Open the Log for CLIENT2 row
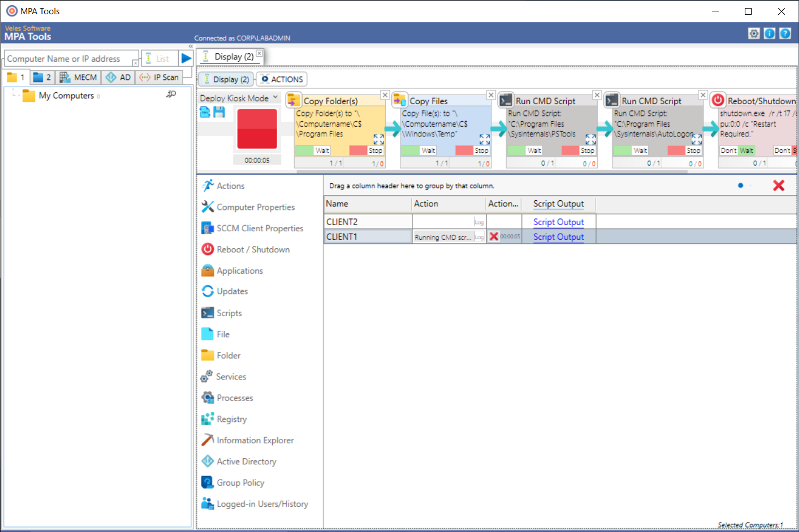 point(479,222)
